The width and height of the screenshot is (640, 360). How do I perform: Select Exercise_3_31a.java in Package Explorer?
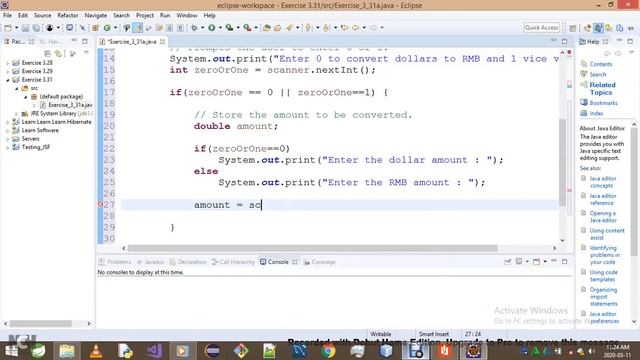[x=66, y=105]
